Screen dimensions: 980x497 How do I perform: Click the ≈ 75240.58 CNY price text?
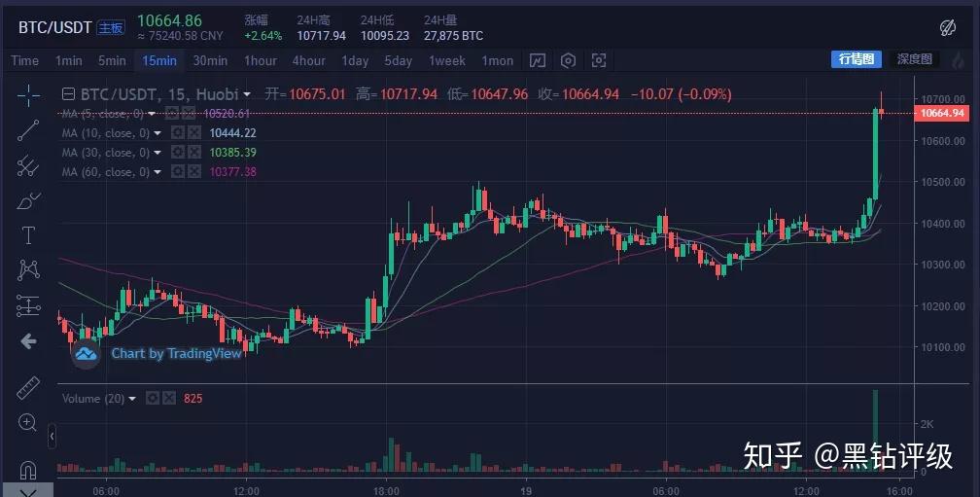[x=180, y=36]
